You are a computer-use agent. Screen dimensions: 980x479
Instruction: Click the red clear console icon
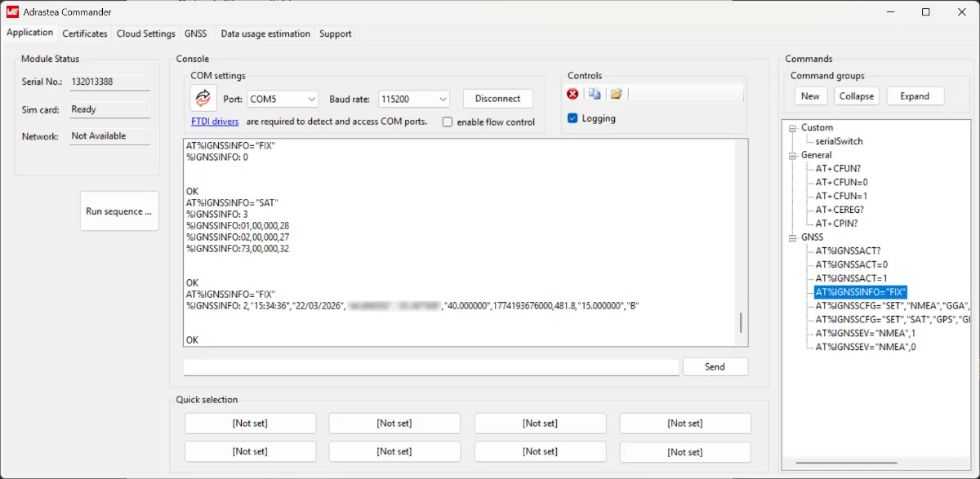click(x=572, y=94)
